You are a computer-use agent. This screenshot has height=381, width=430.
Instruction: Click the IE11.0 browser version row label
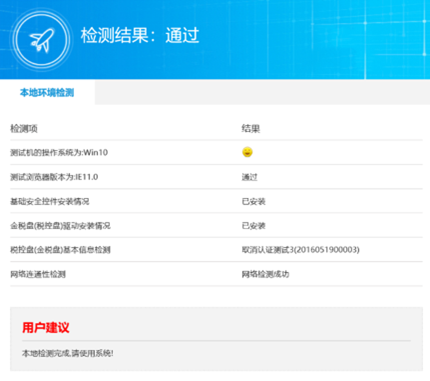[54, 177]
